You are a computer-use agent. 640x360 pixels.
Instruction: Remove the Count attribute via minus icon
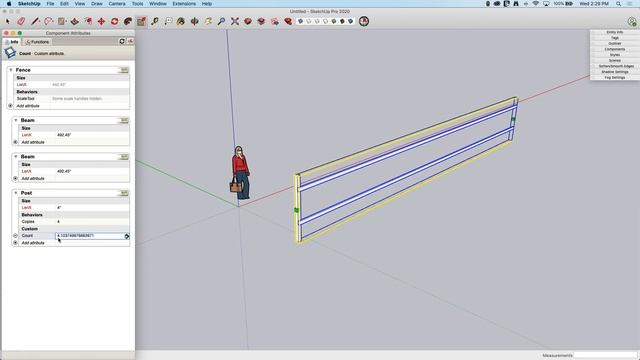point(16,236)
